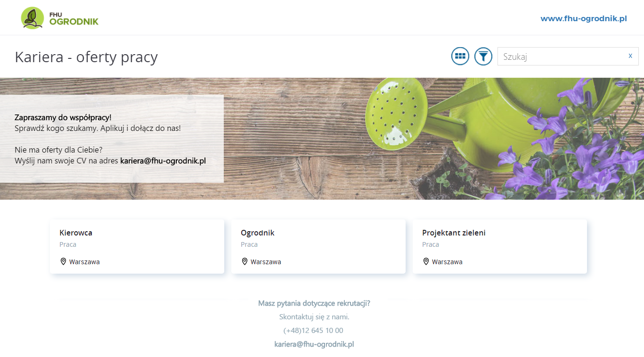Screen dimensions: 644x357
Task: Switch to grid view icon
Action: coord(460,57)
